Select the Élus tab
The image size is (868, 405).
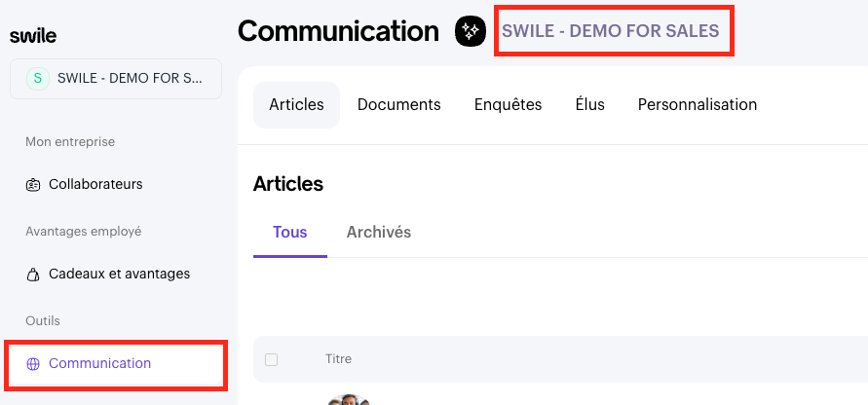tap(590, 104)
